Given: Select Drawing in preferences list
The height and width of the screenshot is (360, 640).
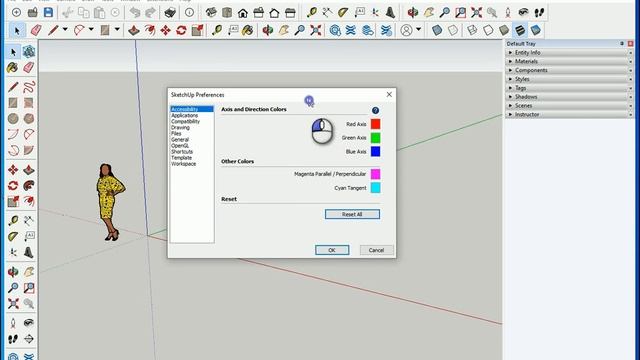Looking at the screenshot, I should point(180,128).
